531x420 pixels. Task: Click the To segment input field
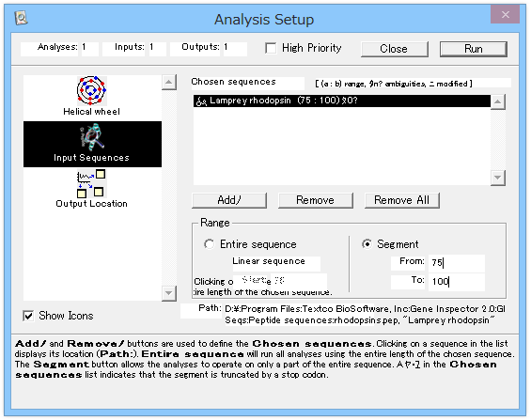(x=457, y=282)
